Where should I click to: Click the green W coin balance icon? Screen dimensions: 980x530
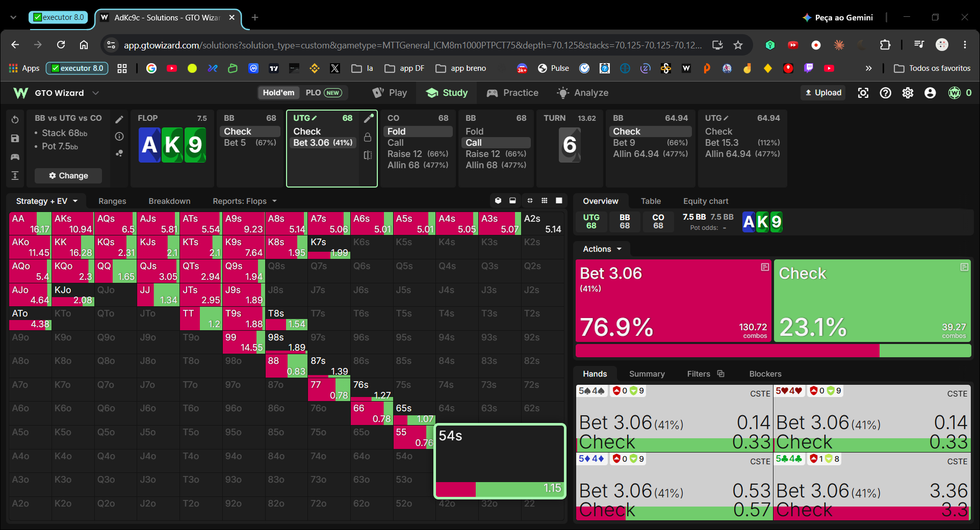click(x=955, y=93)
